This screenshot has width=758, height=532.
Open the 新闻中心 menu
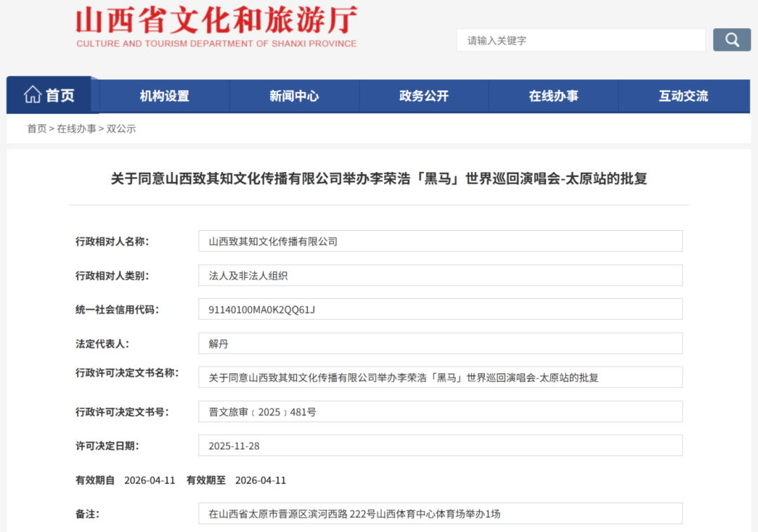tap(294, 96)
